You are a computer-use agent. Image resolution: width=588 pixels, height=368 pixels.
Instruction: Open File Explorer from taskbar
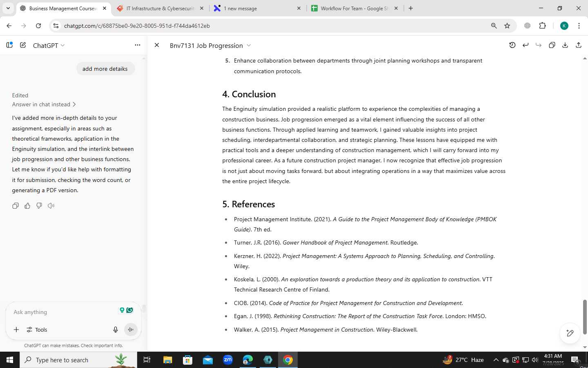pyautogui.click(x=168, y=360)
